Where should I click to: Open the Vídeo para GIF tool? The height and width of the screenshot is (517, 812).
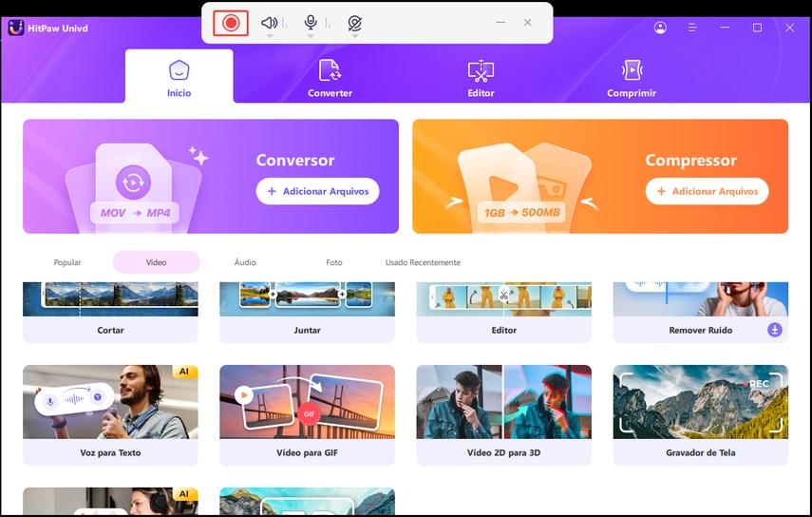pos(307,415)
